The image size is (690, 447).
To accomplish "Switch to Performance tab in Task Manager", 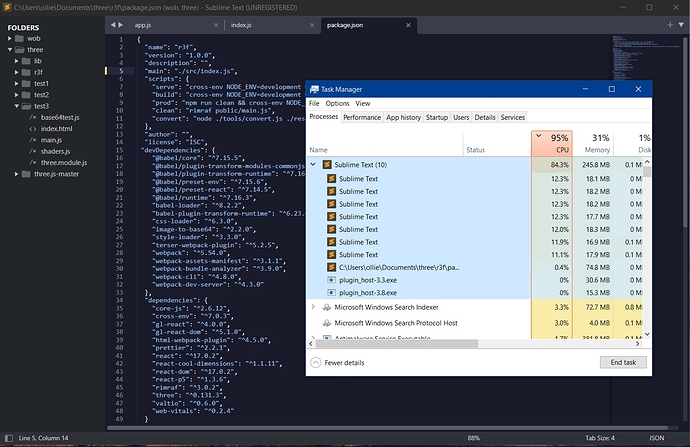I will (x=362, y=117).
